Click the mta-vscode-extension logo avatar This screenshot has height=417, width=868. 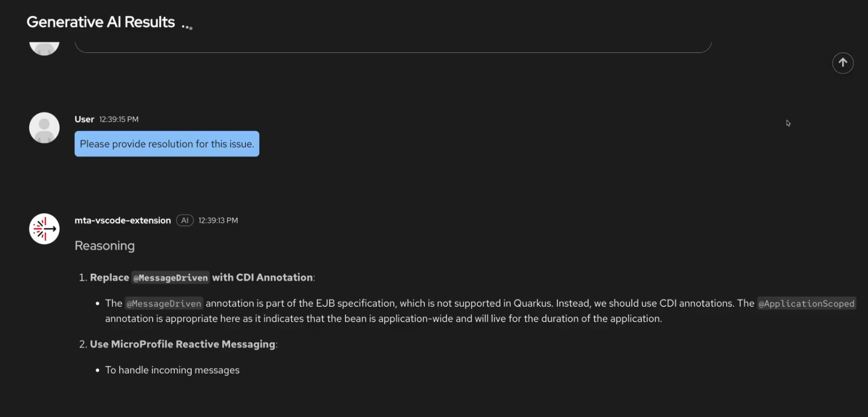pyautogui.click(x=44, y=229)
